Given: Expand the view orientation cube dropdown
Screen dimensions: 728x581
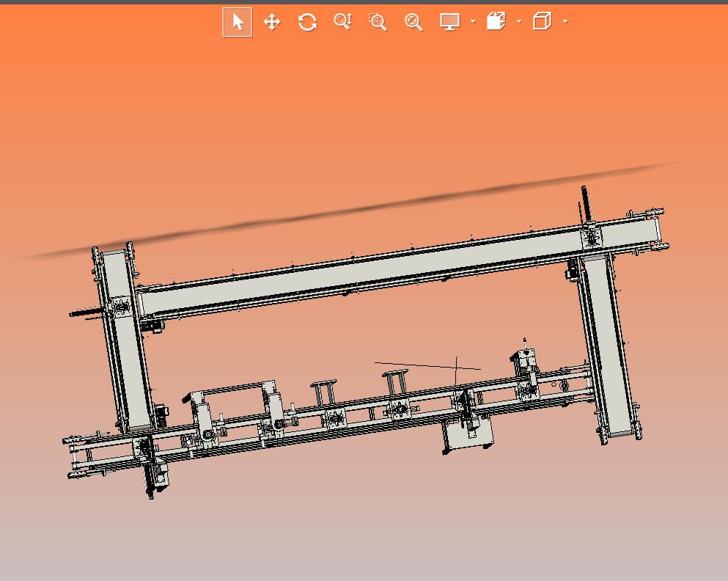Looking at the screenshot, I should point(565,21).
